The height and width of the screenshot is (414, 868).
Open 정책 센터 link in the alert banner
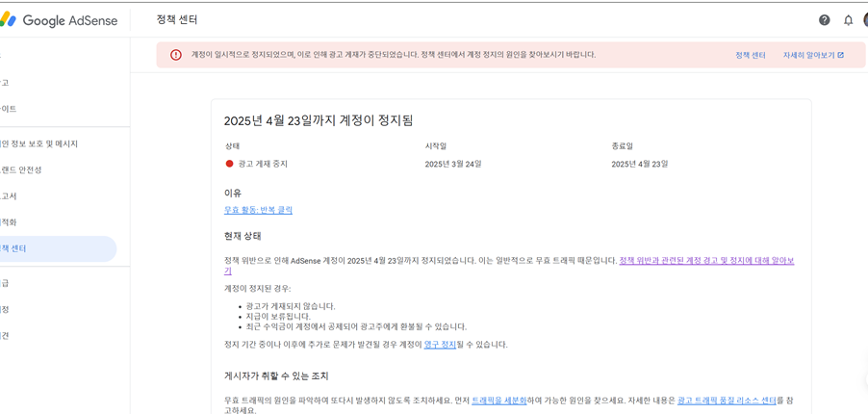click(x=750, y=56)
